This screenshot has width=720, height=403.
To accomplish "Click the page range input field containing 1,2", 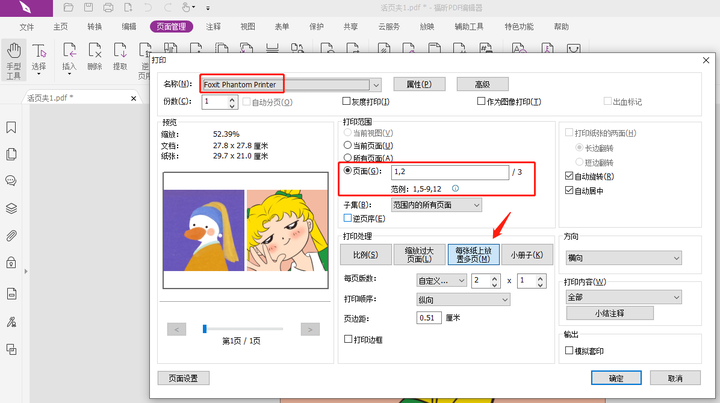I will point(450,172).
